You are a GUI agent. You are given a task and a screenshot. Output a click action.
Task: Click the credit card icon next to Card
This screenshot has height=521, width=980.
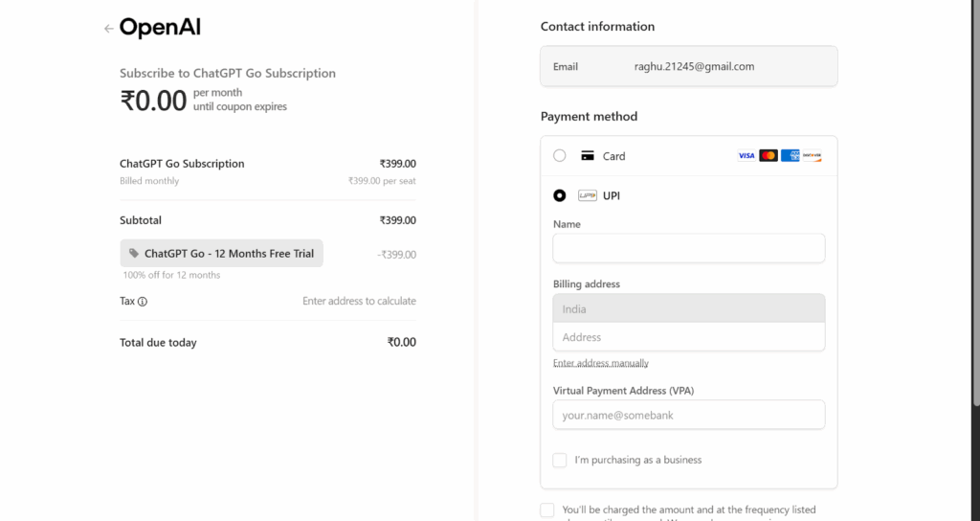tap(588, 156)
